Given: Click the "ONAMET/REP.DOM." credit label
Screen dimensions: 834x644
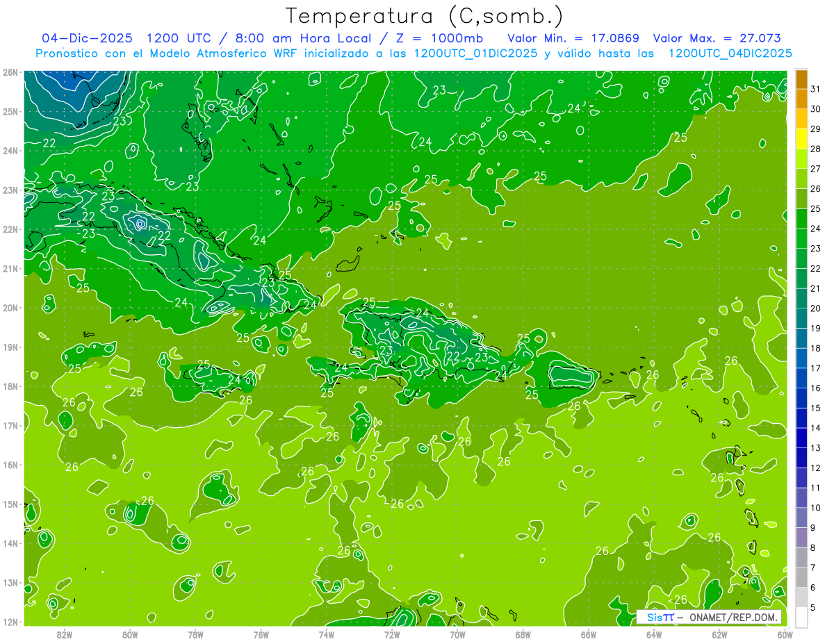Looking at the screenshot, I should 733,618.
